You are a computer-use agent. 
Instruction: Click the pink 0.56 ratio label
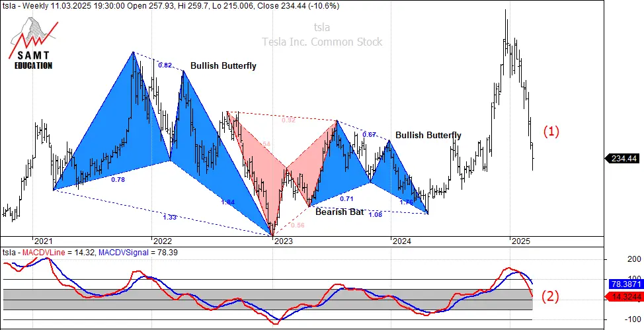[298, 226]
